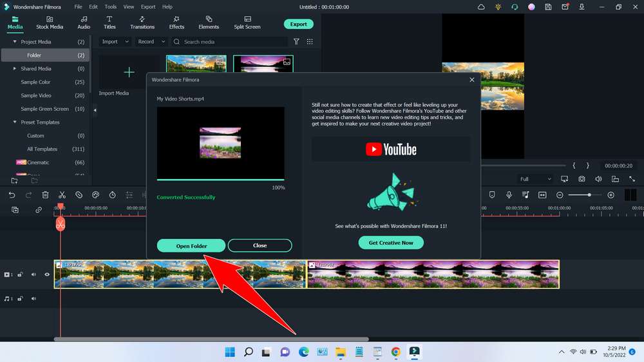Collapse the Project Media tree
Screen dimensions: 644x362
tap(15, 42)
